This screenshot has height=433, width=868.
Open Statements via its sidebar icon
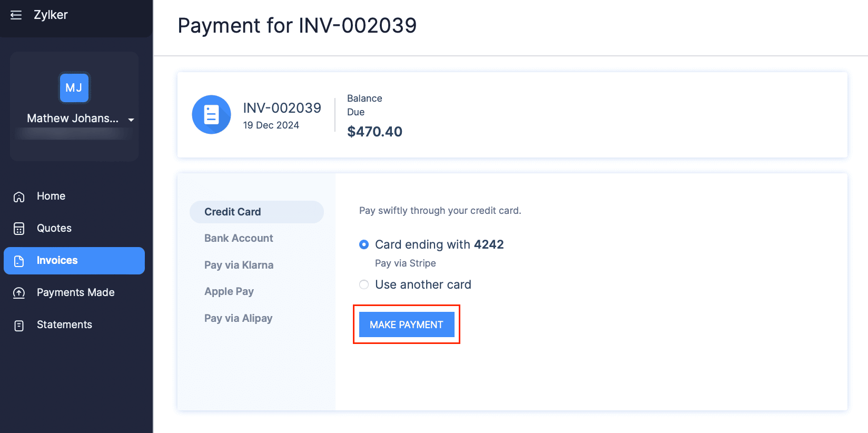18,324
